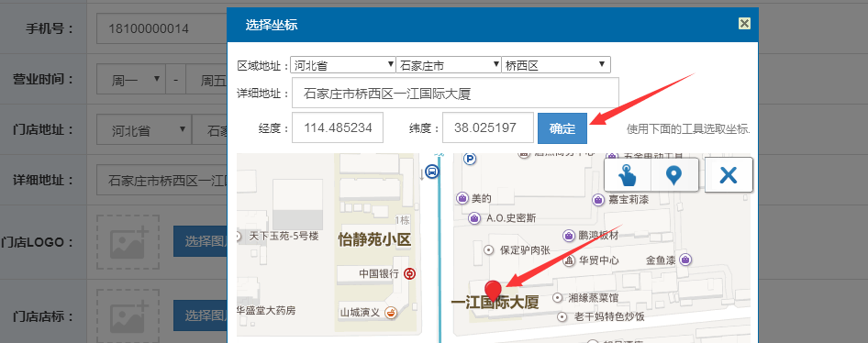Click the 山城演义 restaurant icon
This screenshot has width=868, height=343.
[391, 312]
